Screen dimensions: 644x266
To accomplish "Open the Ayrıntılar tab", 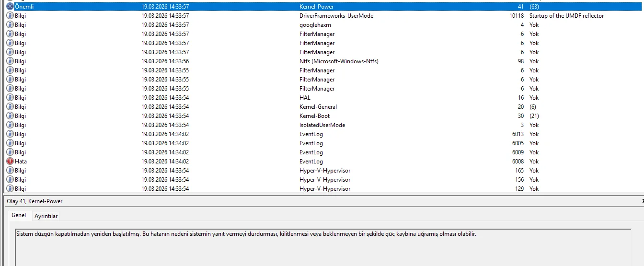I will [46, 216].
